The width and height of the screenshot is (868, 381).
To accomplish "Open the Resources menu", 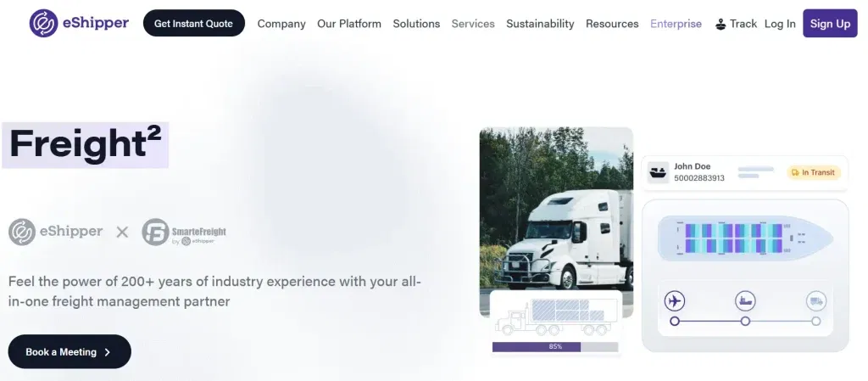I will tap(612, 24).
